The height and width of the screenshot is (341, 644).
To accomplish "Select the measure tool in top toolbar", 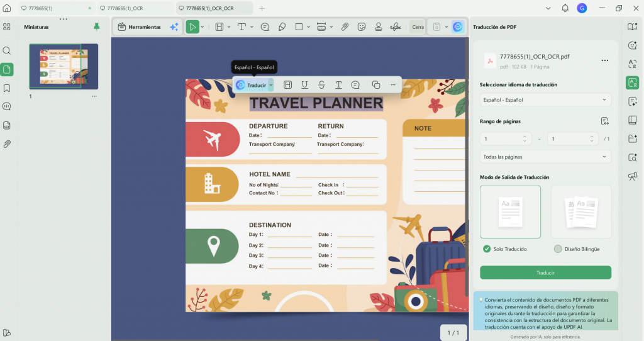I will 321,27.
